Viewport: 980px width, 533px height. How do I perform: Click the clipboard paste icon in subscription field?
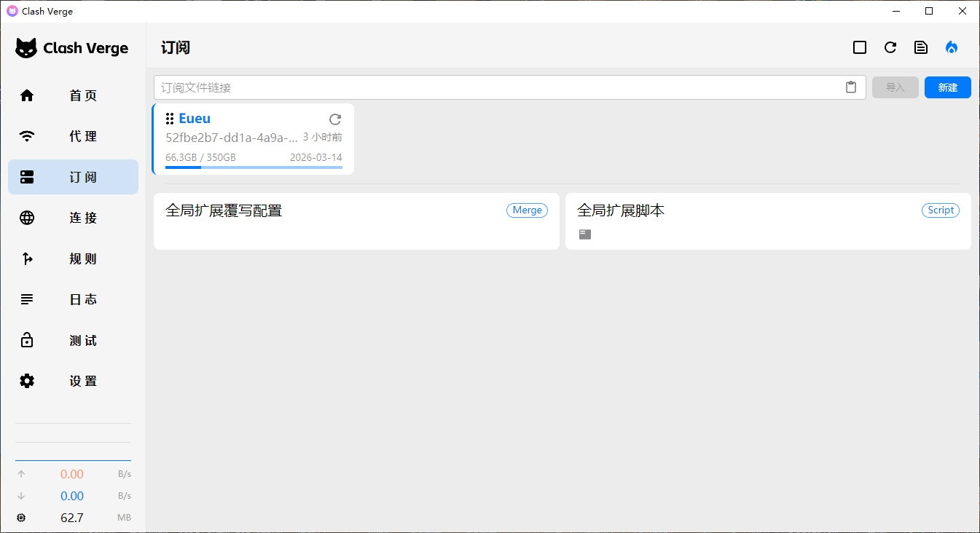[x=850, y=87]
